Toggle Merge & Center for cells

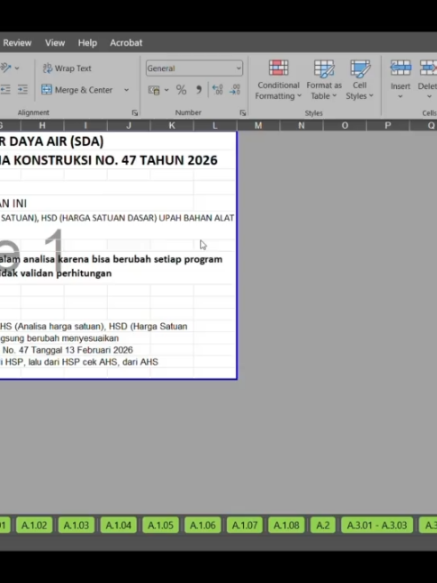coord(77,90)
